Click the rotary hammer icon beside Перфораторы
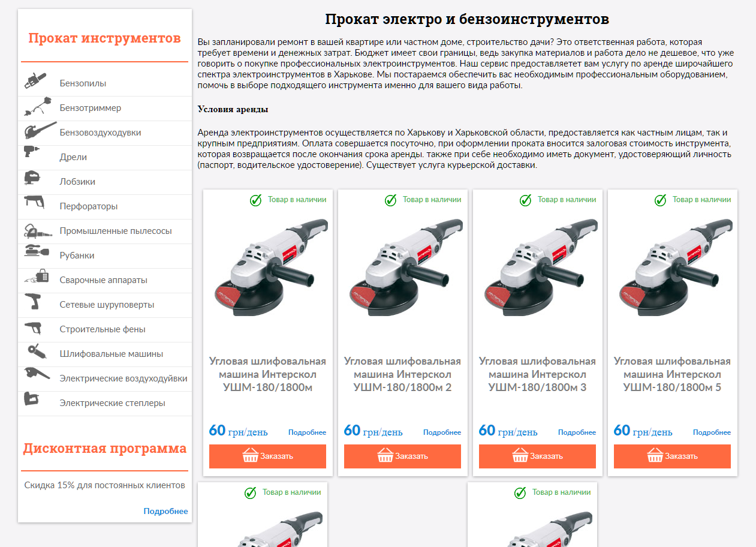The image size is (756, 547). 34,202
